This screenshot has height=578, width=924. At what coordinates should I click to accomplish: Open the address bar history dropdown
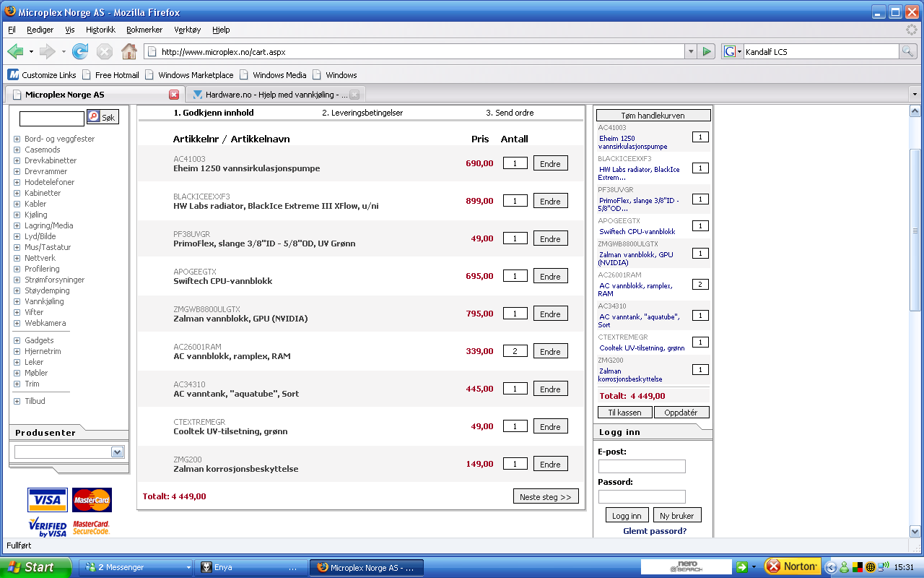[x=691, y=51]
